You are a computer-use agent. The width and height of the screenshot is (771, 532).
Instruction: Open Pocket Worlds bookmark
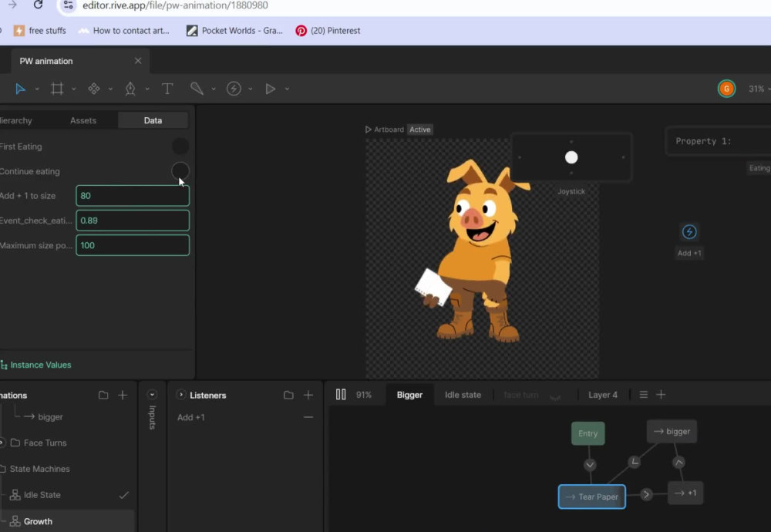[234, 31]
